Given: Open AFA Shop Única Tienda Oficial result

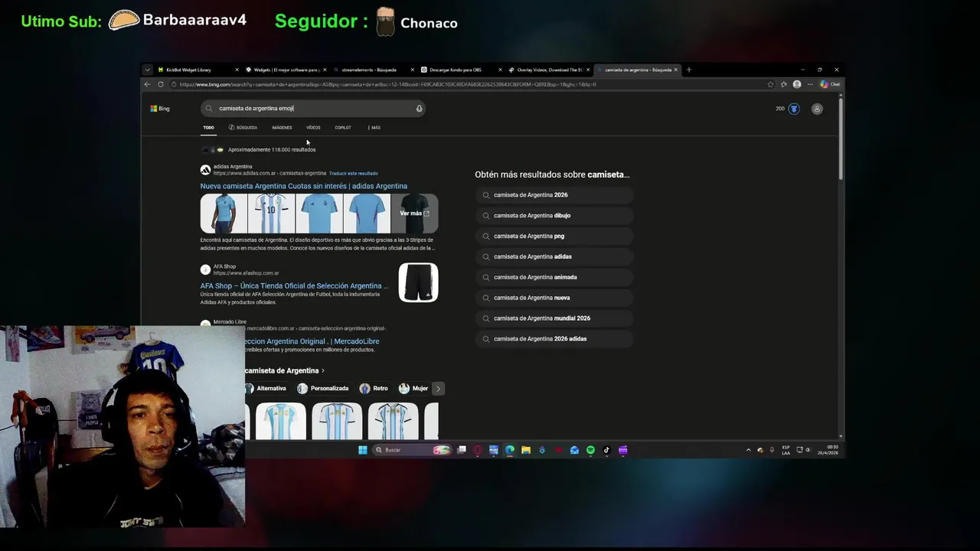Looking at the screenshot, I should (x=295, y=285).
